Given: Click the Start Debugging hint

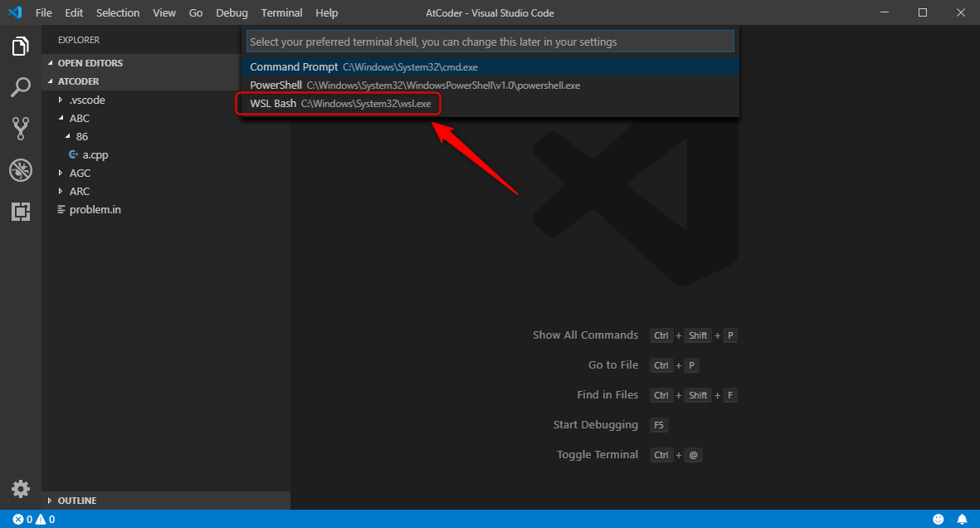Looking at the screenshot, I should point(596,425).
